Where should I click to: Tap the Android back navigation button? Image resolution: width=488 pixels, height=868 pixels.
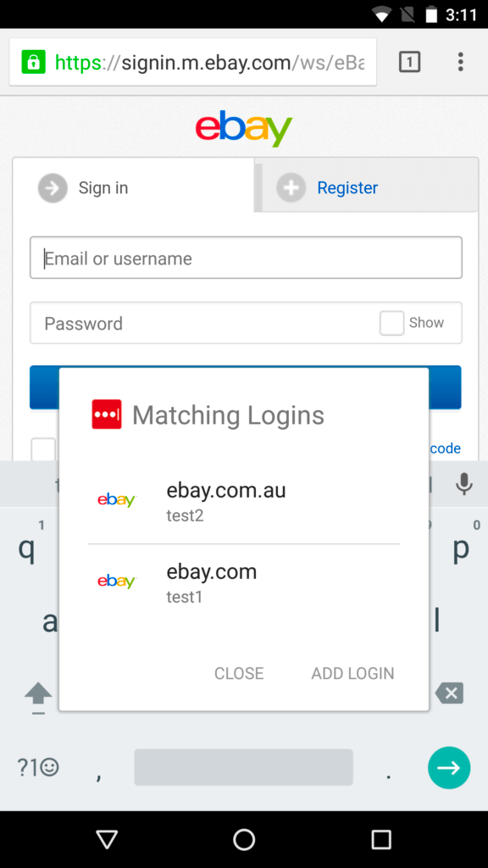(x=107, y=840)
